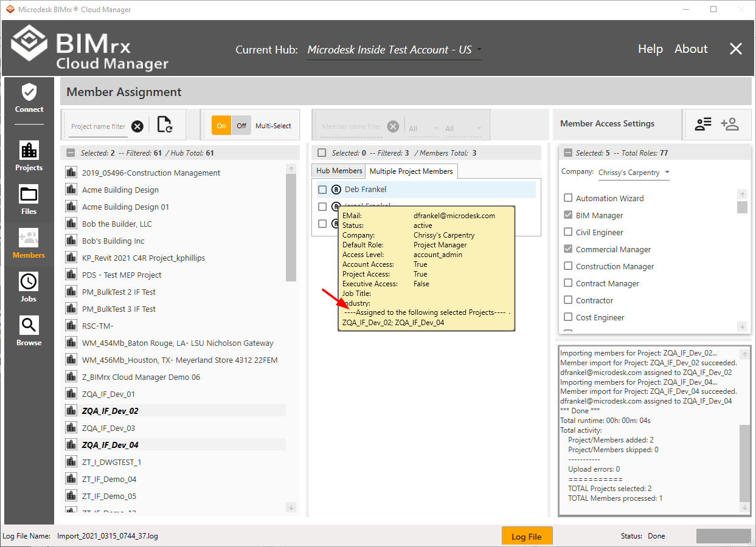Open the Jobs section in sidebar
This screenshot has height=547, width=756.
(29, 287)
